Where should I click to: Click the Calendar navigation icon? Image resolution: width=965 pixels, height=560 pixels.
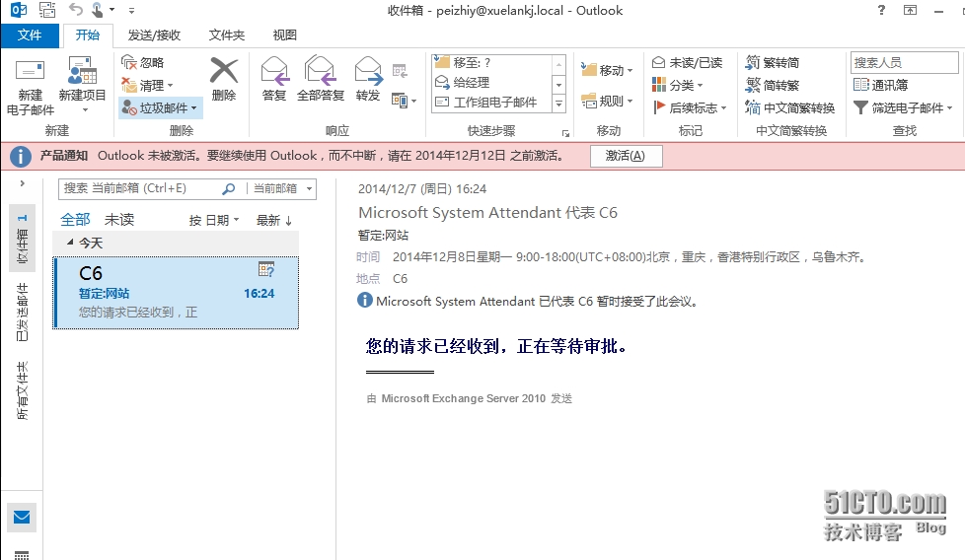(22, 555)
